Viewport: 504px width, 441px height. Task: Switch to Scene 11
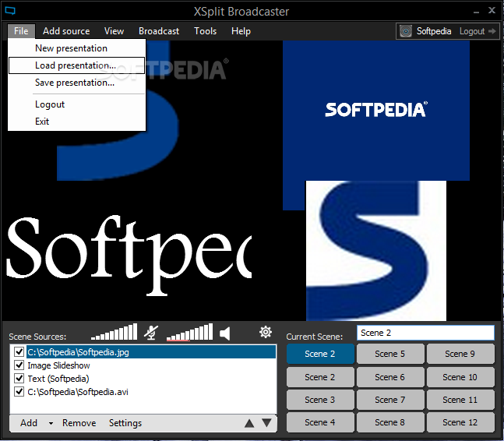click(x=460, y=400)
